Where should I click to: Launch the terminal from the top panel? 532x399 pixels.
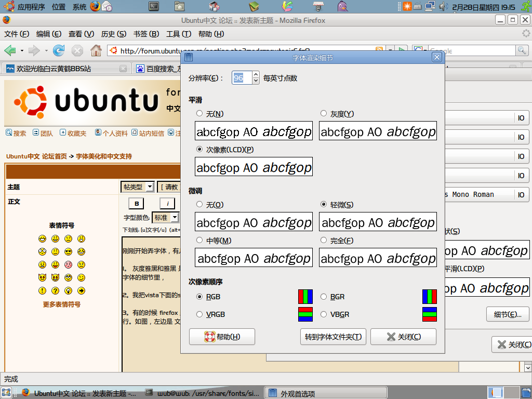[x=154, y=6]
